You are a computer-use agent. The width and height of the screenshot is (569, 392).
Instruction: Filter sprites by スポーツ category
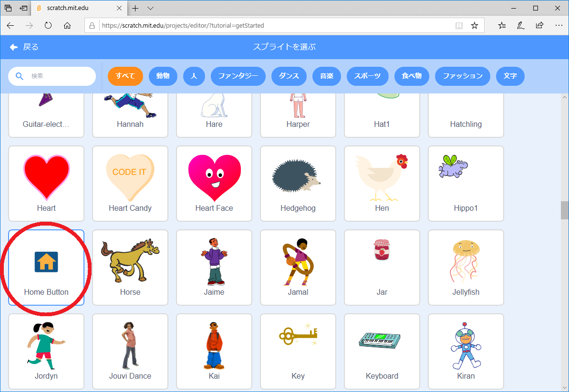[x=368, y=76]
